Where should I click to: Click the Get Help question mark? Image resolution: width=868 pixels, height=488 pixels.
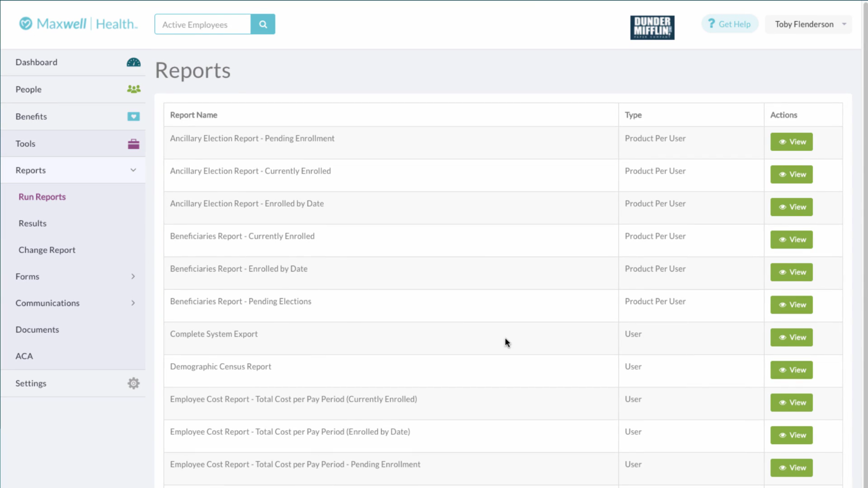pyautogui.click(x=711, y=24)
